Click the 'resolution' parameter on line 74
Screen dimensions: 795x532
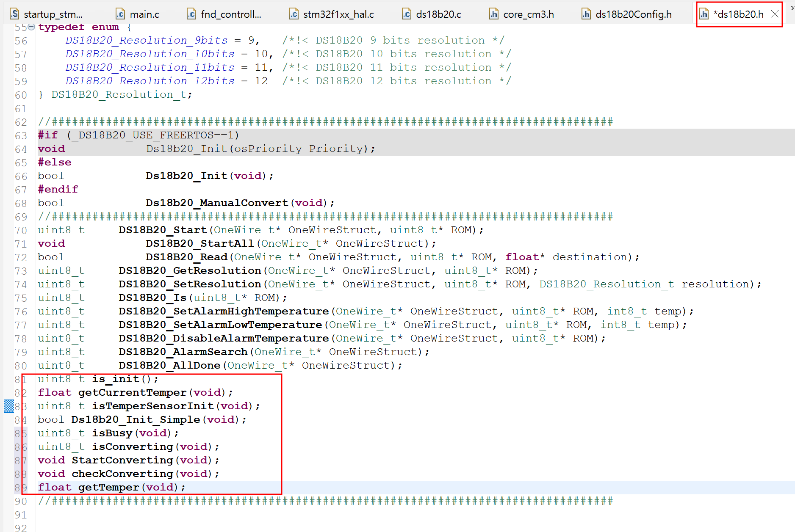[x=715, y=284]
